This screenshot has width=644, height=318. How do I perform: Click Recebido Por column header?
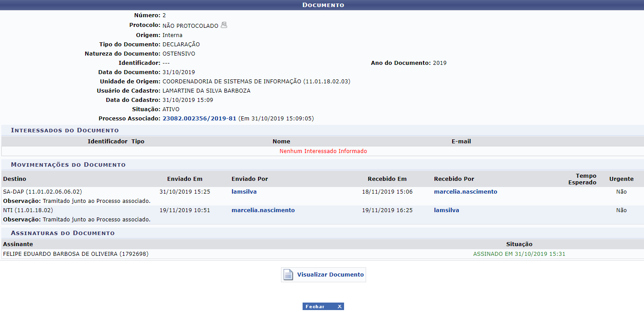point(454,179)
